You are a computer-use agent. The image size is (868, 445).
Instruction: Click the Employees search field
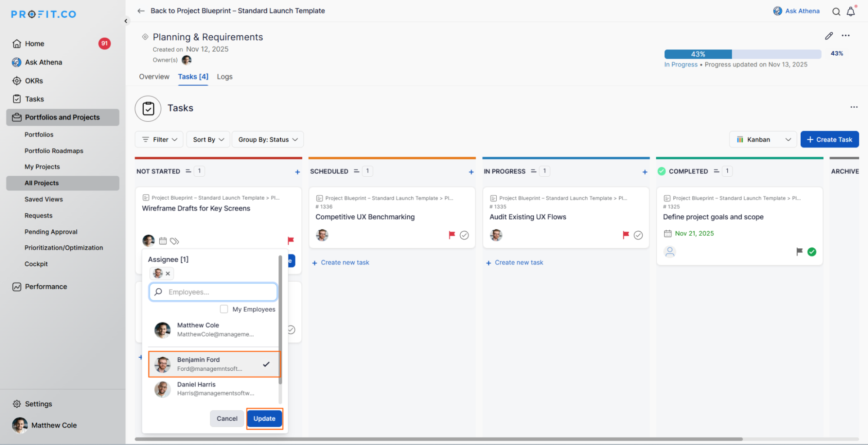click(x=213, y=292)
